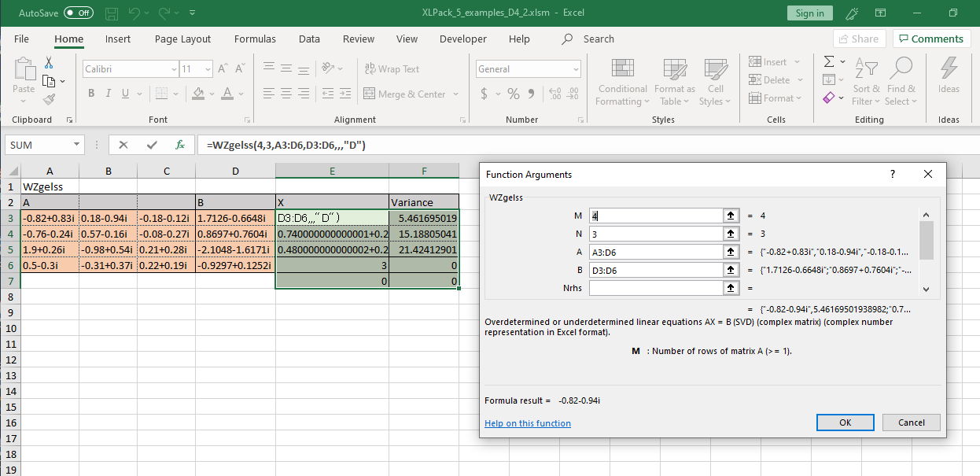Click the Format Painter brush icon
Screen dimensions: 980x476
click(49, 99)
